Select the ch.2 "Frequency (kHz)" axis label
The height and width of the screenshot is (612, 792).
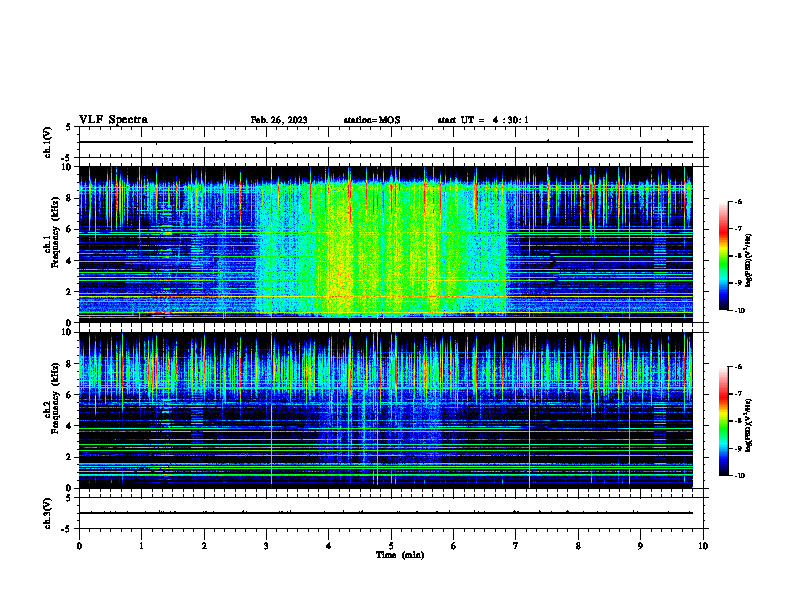[55, 398]
